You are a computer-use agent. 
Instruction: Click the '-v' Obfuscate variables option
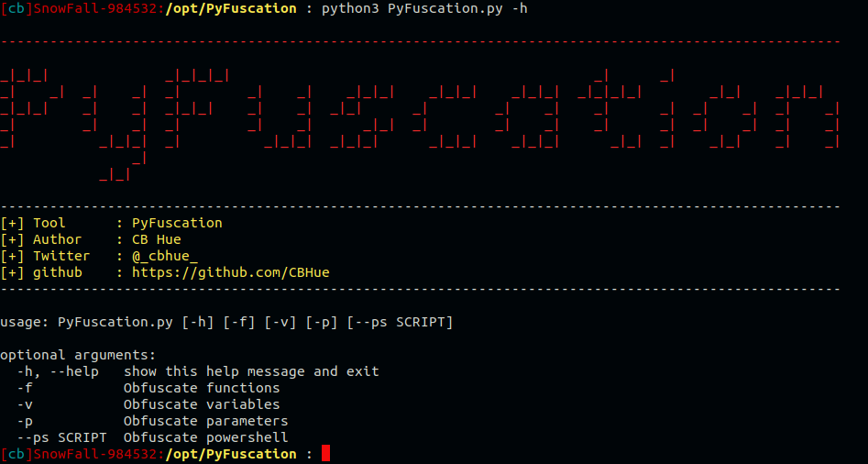148,404
